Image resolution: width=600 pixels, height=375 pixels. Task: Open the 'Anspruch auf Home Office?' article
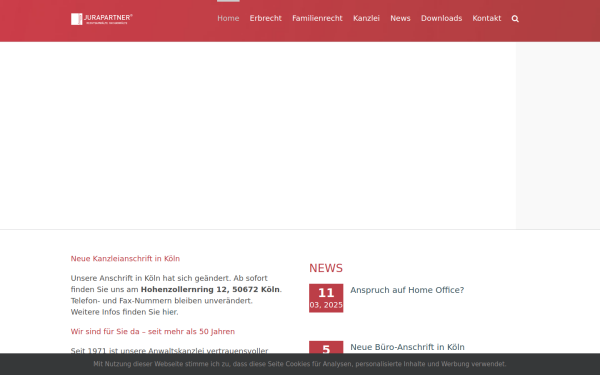[407, 290]
